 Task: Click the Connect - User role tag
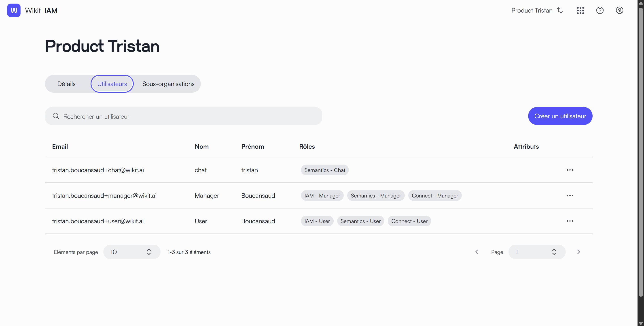coord(409,221)
